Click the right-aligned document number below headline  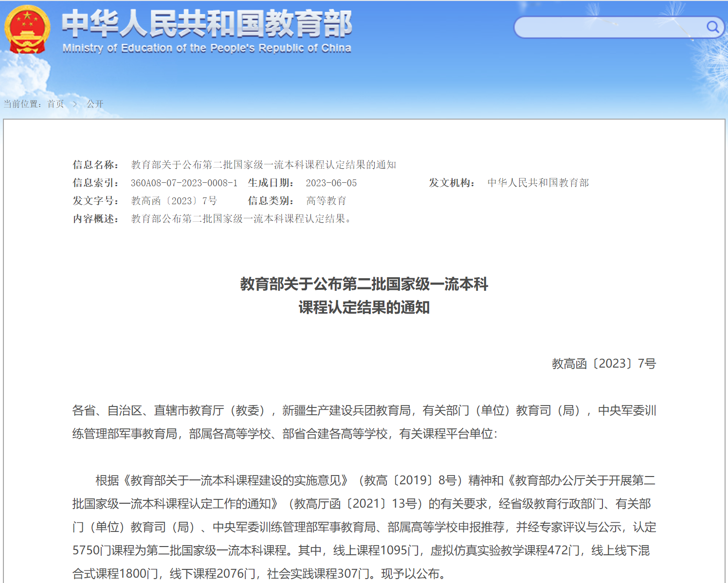click(603, 364)
